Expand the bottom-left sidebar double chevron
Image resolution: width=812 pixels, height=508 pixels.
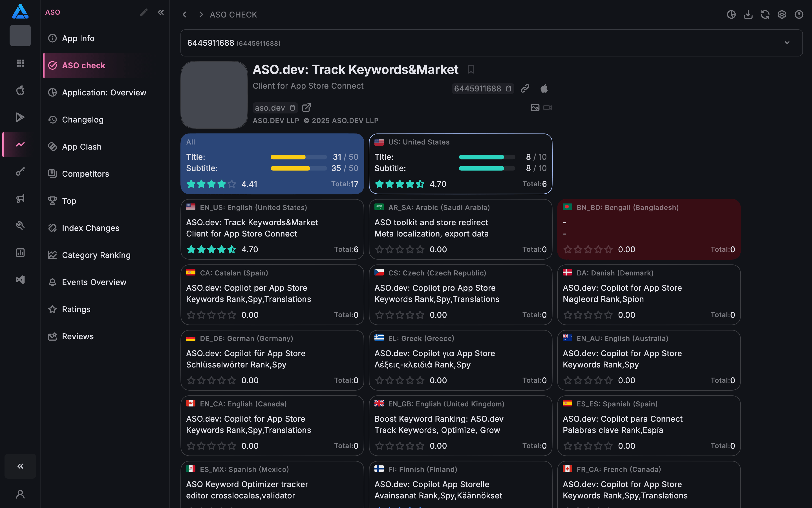tap(20, 466)
